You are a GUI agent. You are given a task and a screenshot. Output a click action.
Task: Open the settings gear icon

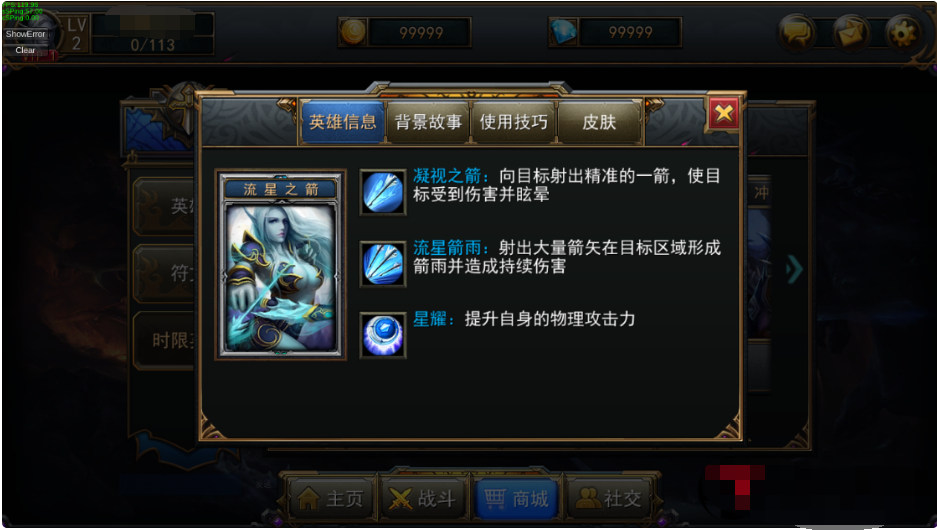(x=902, y=32)
